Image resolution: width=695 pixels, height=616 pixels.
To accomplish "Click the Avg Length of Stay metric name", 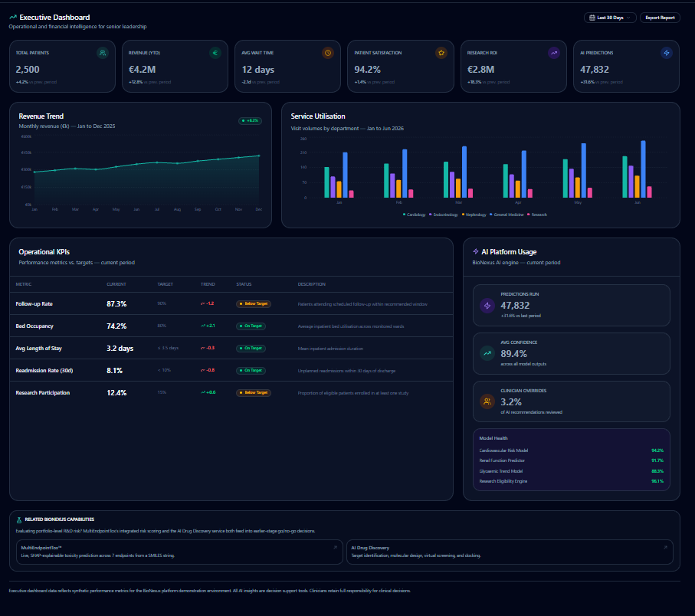I will 38,349.
